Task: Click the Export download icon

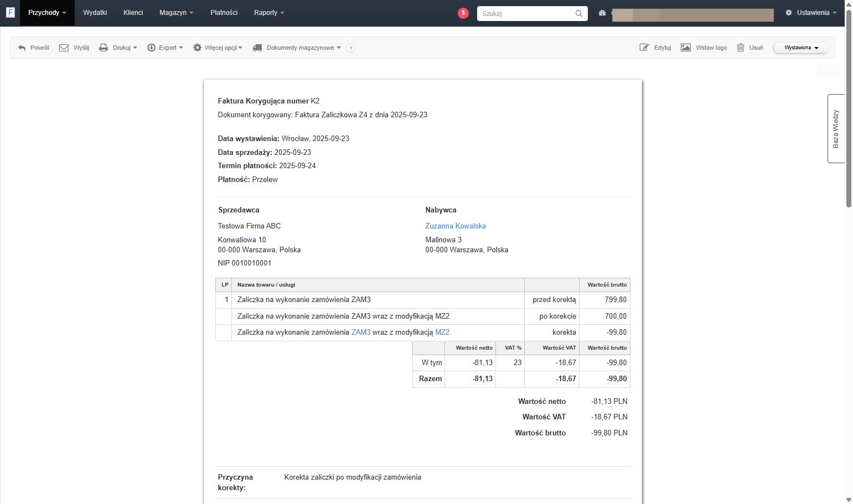Action: (151, 48)
